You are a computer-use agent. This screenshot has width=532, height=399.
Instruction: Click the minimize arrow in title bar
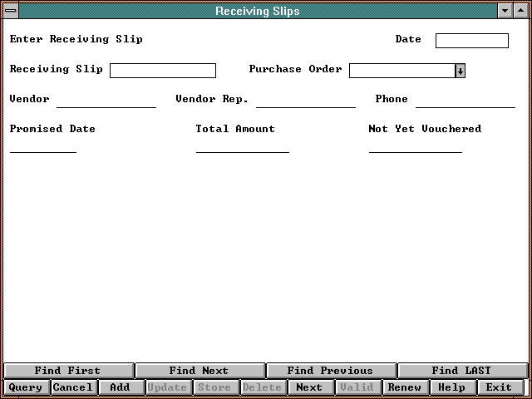pos(505,11)
